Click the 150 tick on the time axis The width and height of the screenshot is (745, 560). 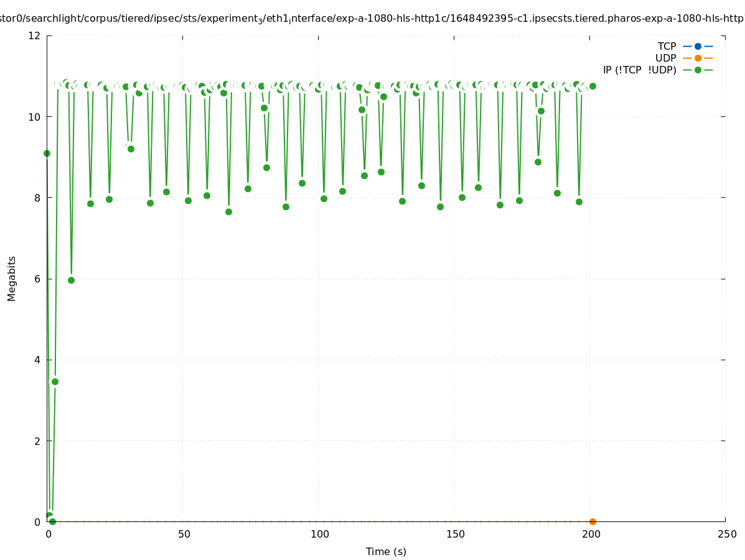(455, 534)
